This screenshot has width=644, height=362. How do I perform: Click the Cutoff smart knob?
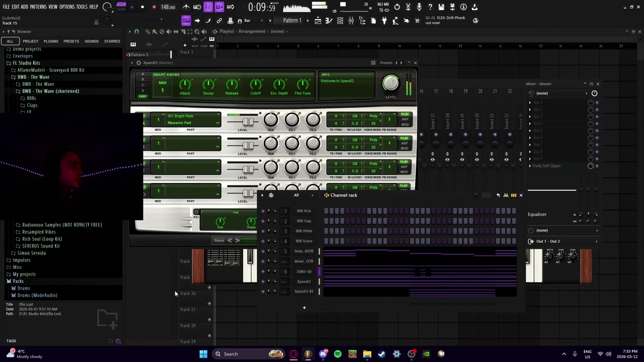pyautogui.click(x=256, y=84)
